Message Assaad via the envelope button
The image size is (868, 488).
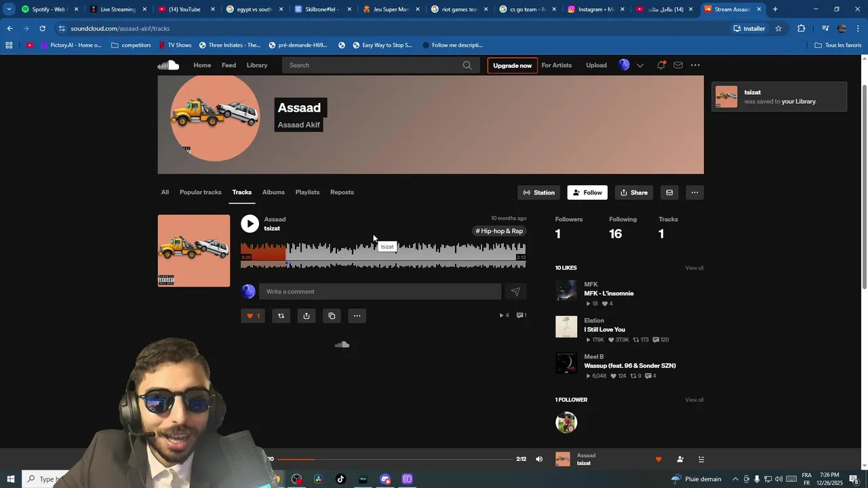(x=669, y=192)
